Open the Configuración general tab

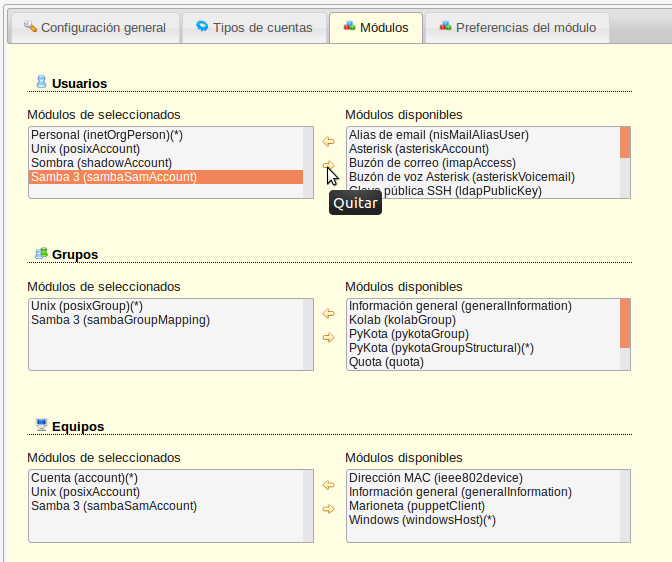[x=95, y=28]
